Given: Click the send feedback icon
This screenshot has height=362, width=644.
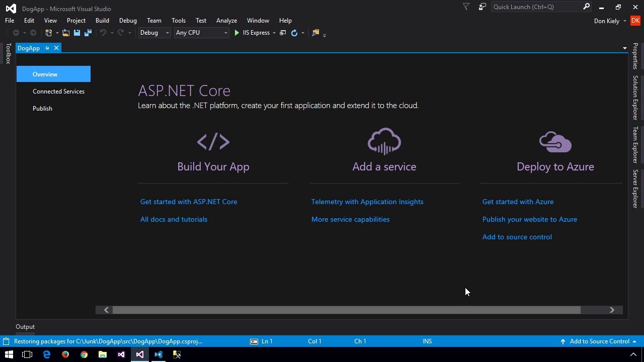Looking at the screenshot, I should point(482,7).
